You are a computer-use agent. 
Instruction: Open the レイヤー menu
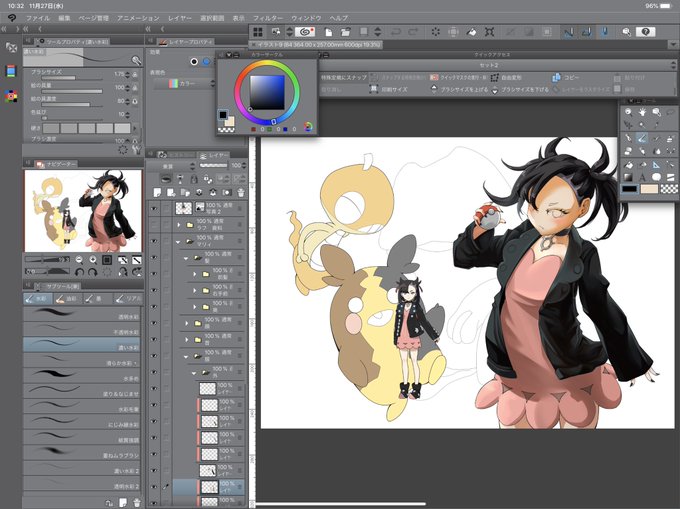coord(180,18)
